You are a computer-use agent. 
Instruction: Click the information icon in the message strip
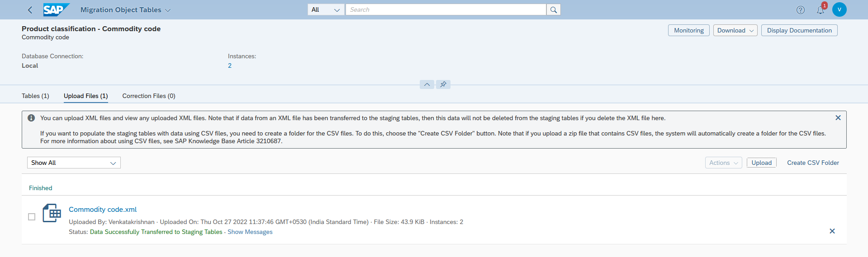(x=31, y=118)
